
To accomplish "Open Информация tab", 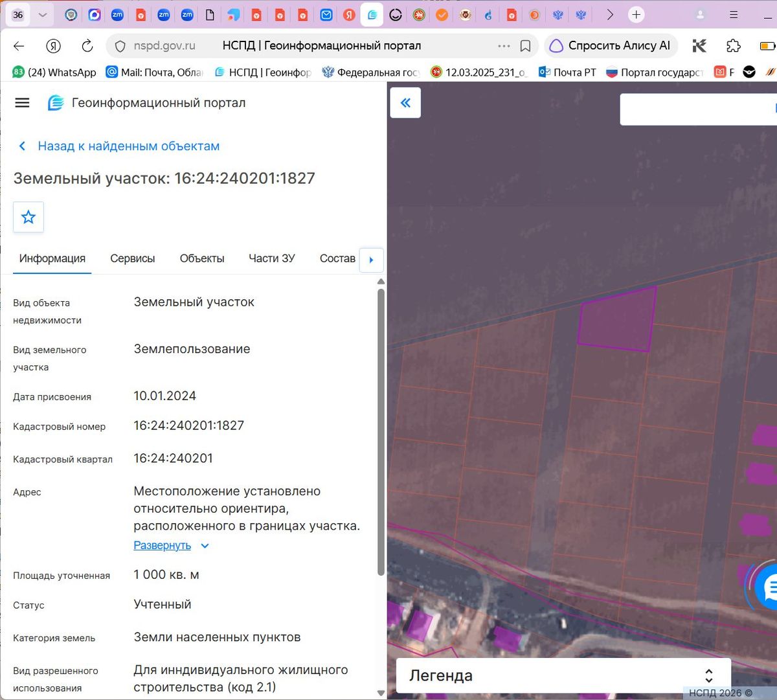I will click(x=52, y=258).
